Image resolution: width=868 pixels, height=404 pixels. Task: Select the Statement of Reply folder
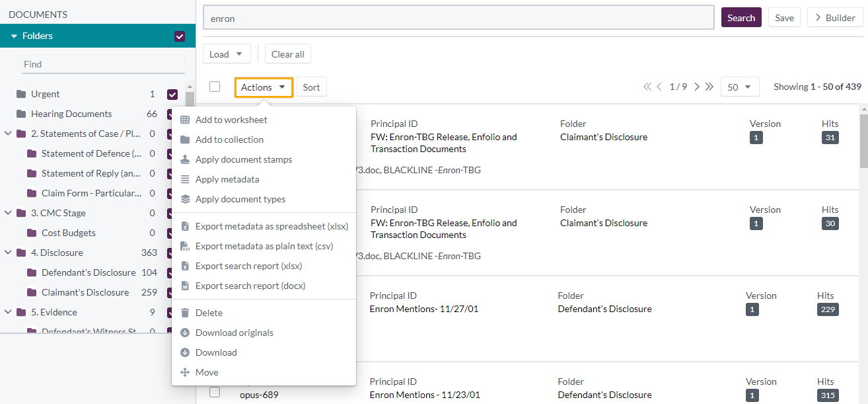tap(91, 173)
